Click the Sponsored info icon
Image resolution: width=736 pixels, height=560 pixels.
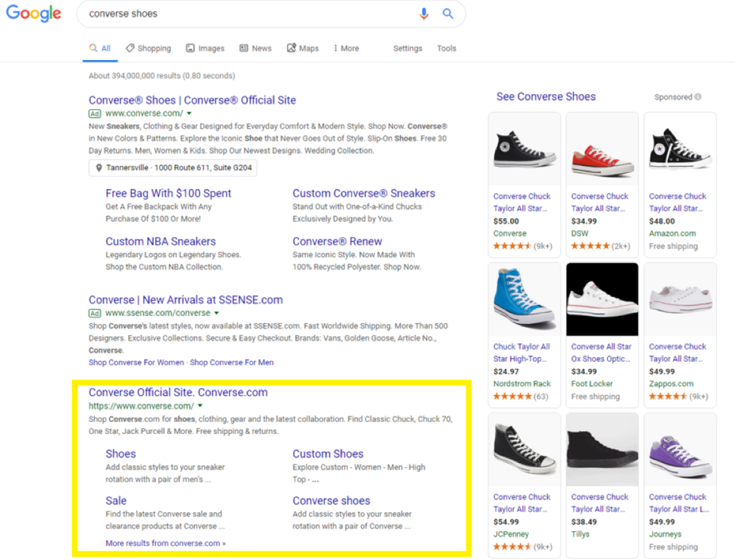tap(698, 97)
